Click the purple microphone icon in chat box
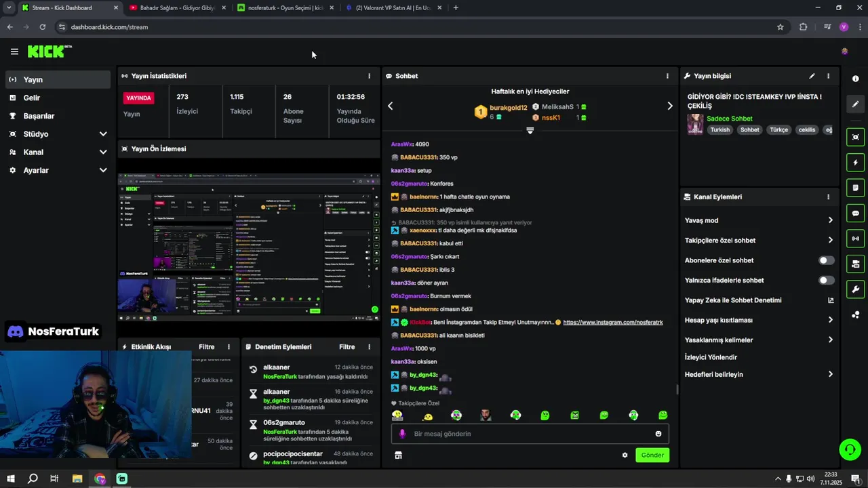This screenshot has width=868, height=488. (402, 434)
